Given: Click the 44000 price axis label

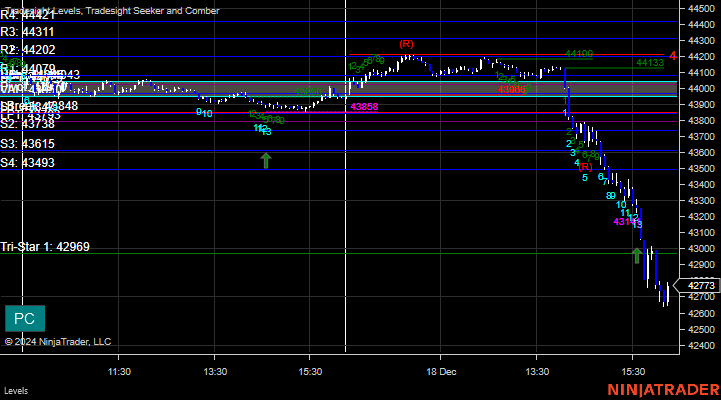Looking at the screenshot, I should 701,89.
